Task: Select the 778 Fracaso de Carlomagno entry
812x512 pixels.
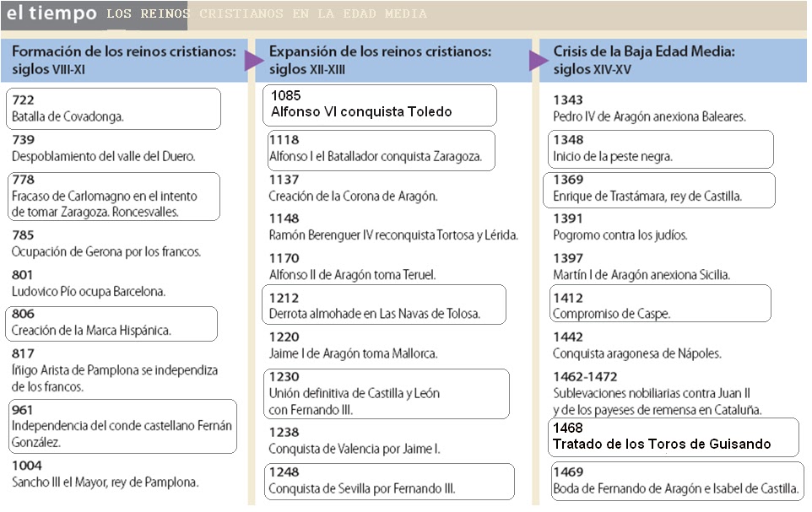Action: [113, 197]
